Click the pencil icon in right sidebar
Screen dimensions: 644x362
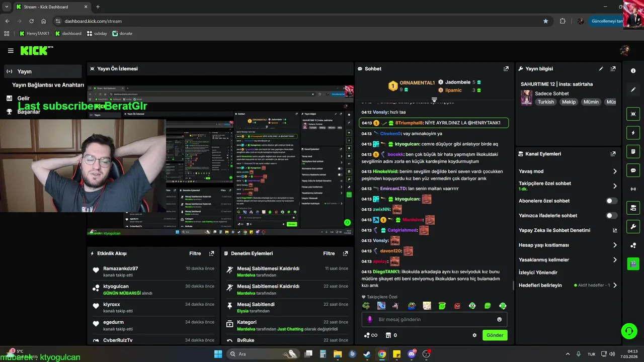(633, 89)
